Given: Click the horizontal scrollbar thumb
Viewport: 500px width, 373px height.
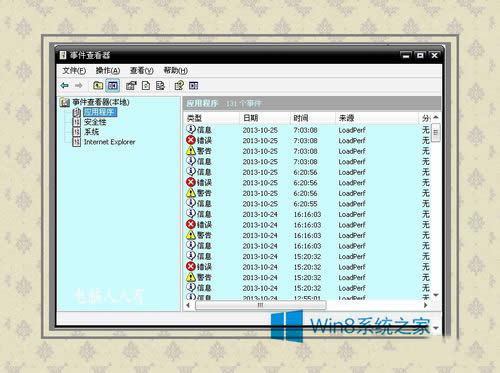Looking at the screenshot, I should (x=260, y=305).
